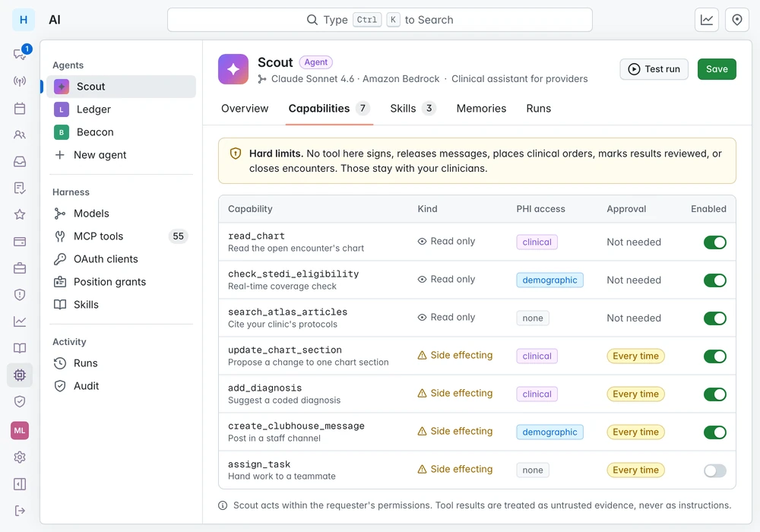This screenshot has width=760, height=532.
Task: Click the Approval column header
Action: (626, 209)
